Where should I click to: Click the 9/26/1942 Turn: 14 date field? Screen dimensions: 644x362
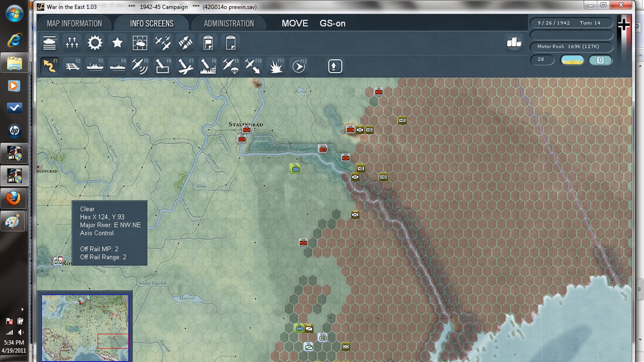571,23
